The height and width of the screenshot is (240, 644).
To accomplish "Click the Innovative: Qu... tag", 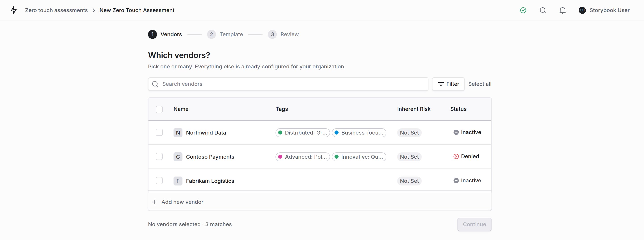I will (x=359, y=157).
